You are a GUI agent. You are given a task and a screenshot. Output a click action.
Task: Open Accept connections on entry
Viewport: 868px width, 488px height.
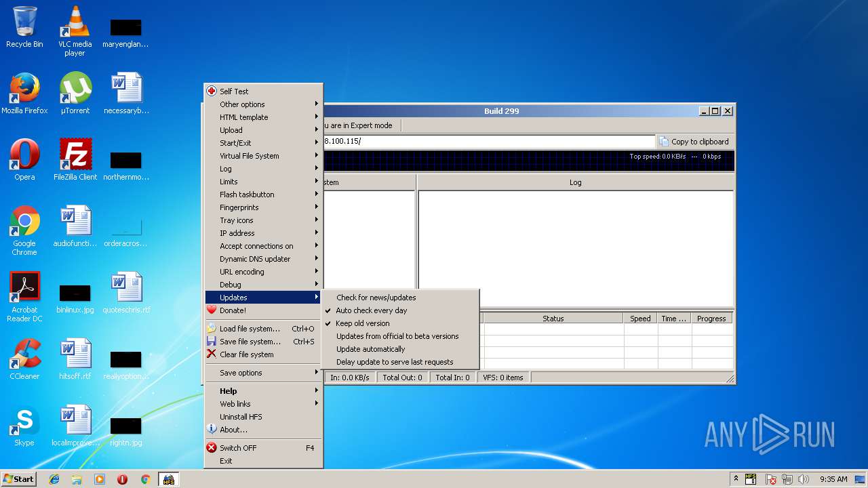coord(264,246)
